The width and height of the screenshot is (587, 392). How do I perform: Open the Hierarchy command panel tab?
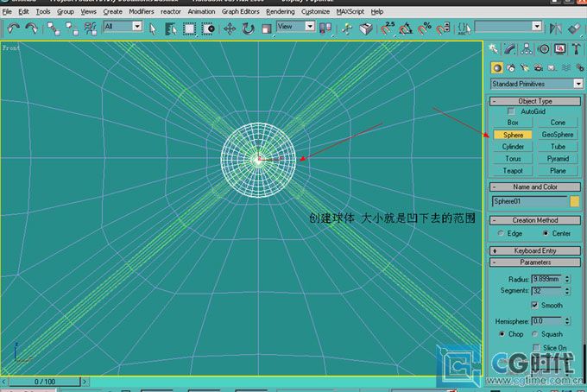tap(527, 48)
